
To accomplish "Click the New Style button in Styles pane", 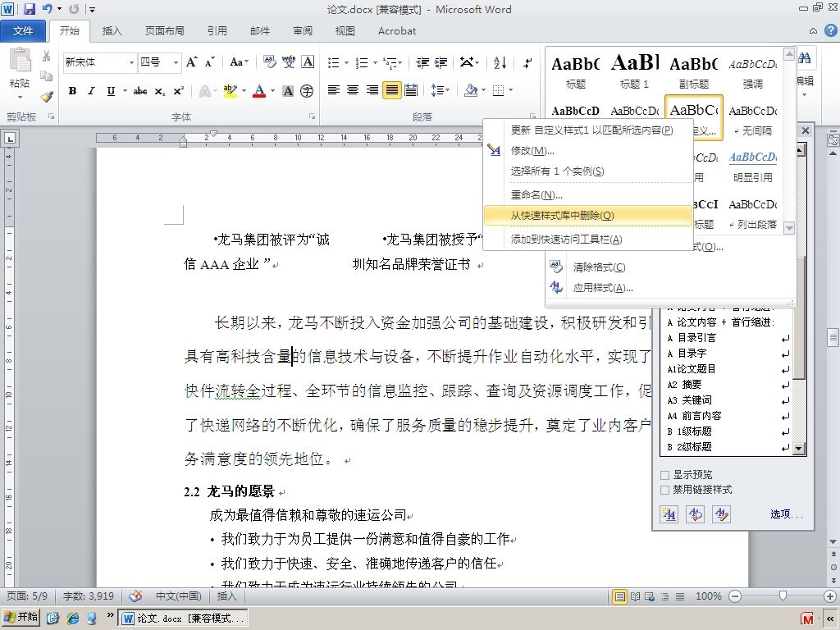I will click(669, 514).
